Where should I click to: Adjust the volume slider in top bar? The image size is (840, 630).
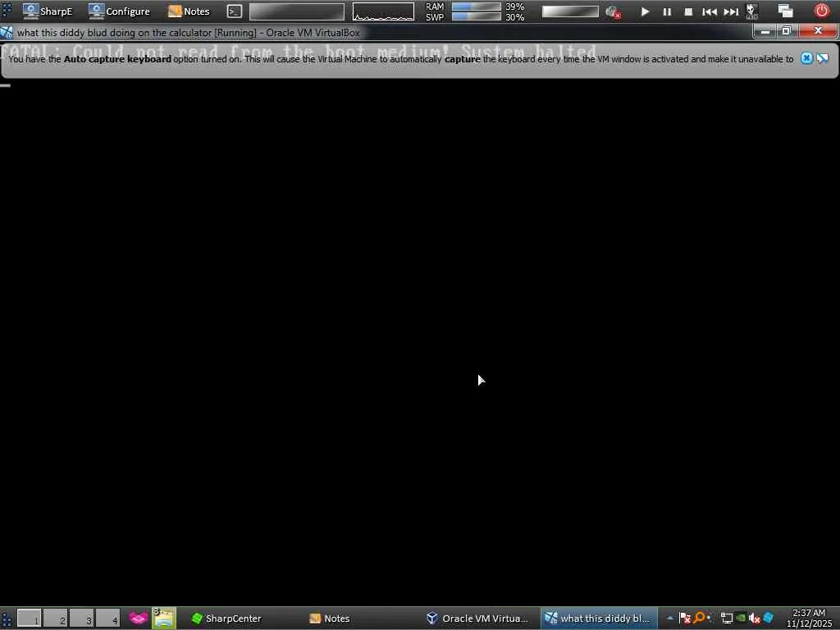click(570, 11)
